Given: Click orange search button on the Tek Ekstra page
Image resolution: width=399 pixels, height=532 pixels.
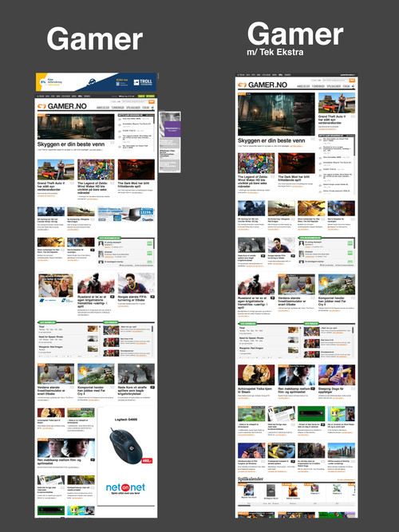Looking at the screenshot, I should pos(352,81).
